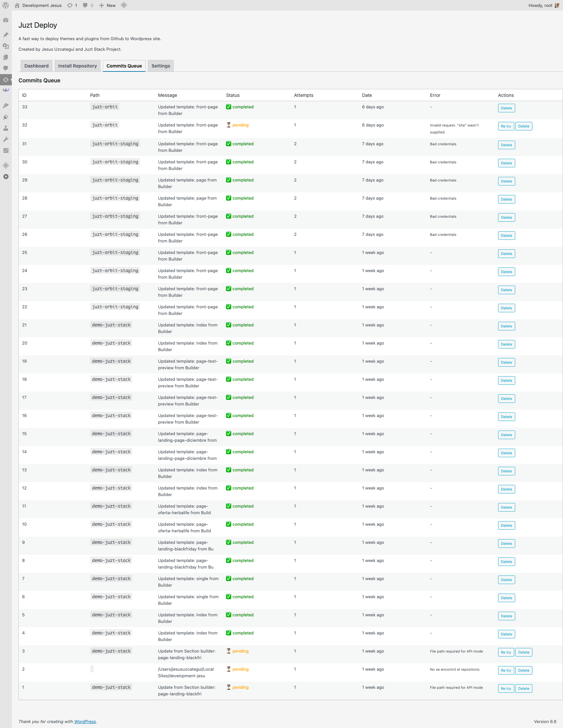Delete commit row 15
Image resolution: width=563 pixels, height=728 pixels.
pyautogui.click(x=506, y=435)
